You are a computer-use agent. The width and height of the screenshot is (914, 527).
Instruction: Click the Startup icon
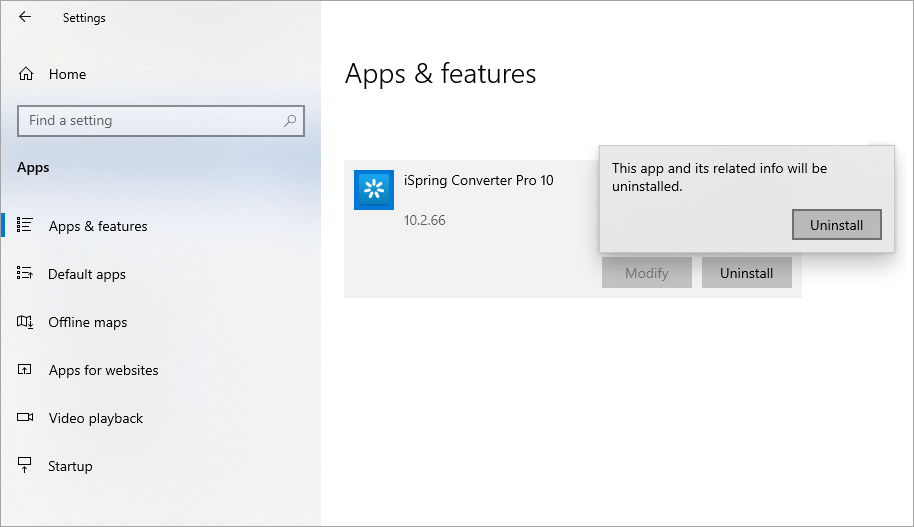(24, 465)
